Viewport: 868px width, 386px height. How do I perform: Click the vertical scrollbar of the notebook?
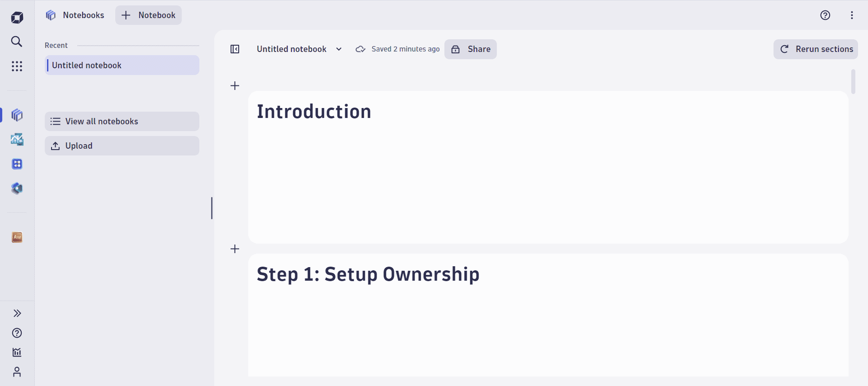853,82
